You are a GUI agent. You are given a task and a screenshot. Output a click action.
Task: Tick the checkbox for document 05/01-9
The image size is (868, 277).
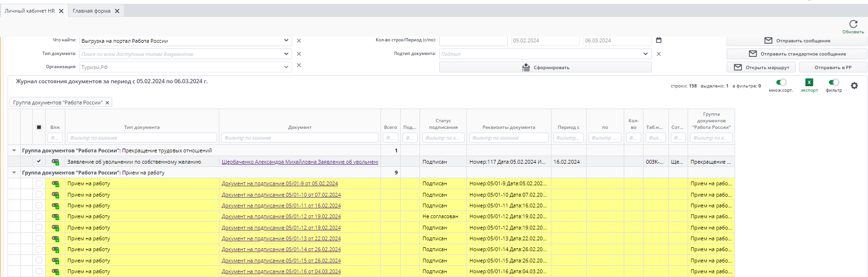[39, 183]
